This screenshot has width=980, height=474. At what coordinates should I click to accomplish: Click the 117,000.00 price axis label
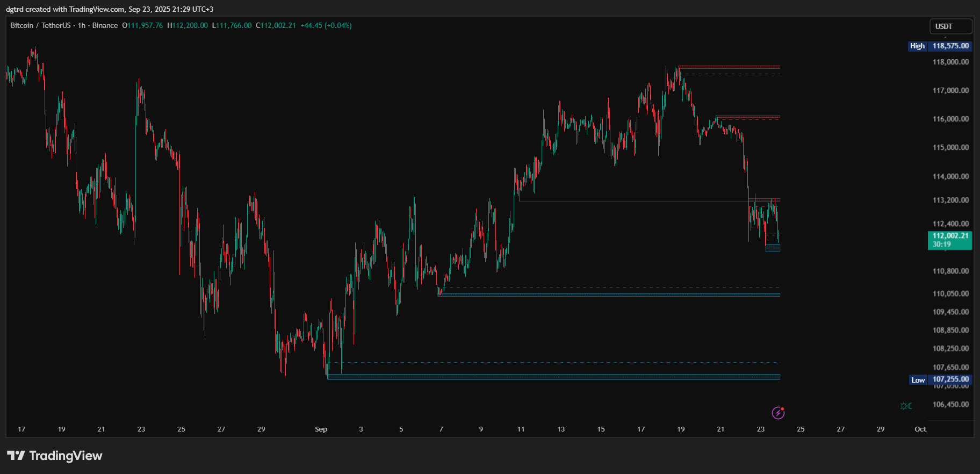tap(950, 90)
